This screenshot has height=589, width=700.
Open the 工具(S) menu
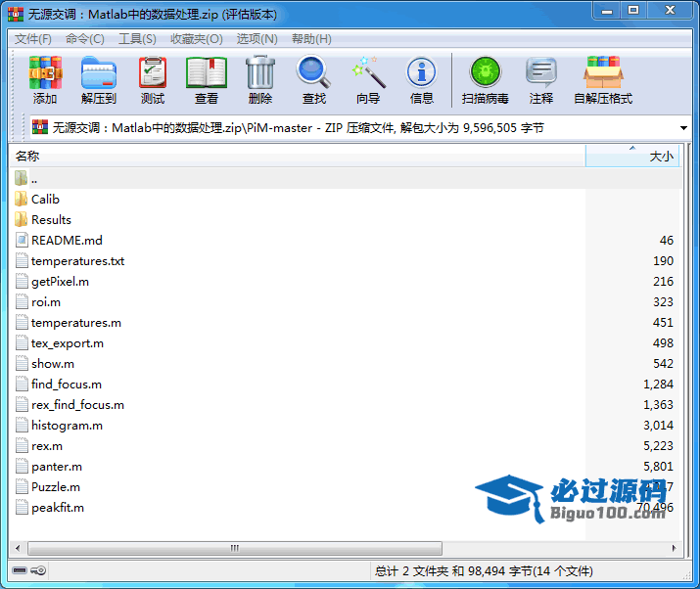click(137, 39)
